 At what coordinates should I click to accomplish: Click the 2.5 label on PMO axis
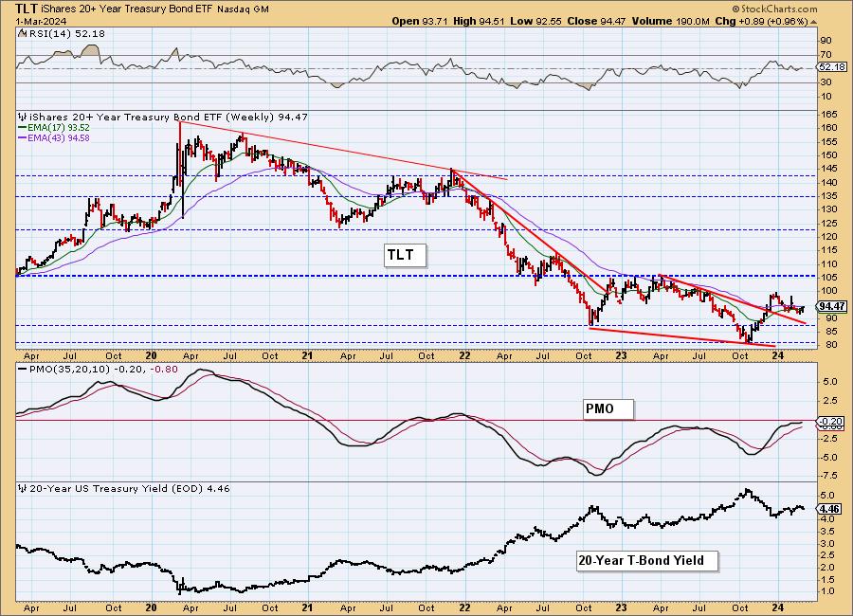click(x=830, y=401)
